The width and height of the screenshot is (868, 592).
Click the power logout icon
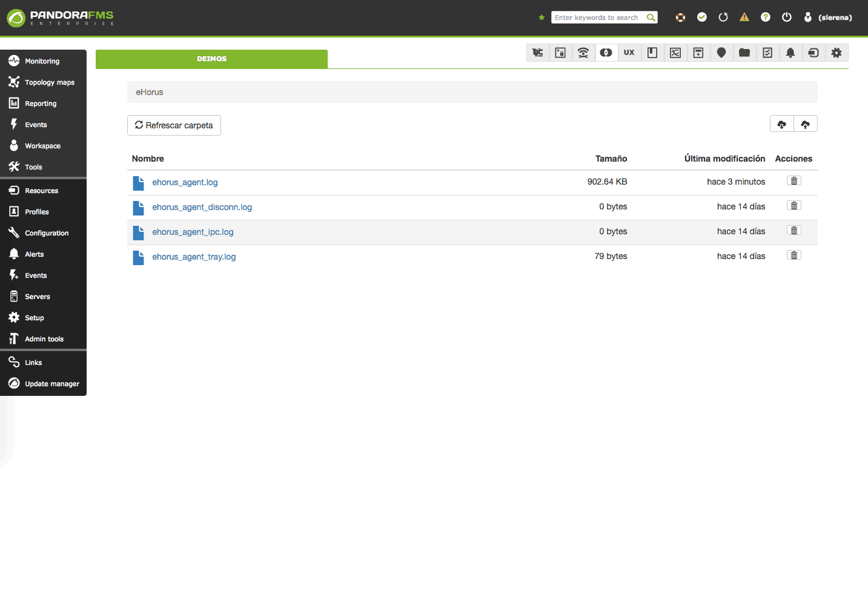787,17
